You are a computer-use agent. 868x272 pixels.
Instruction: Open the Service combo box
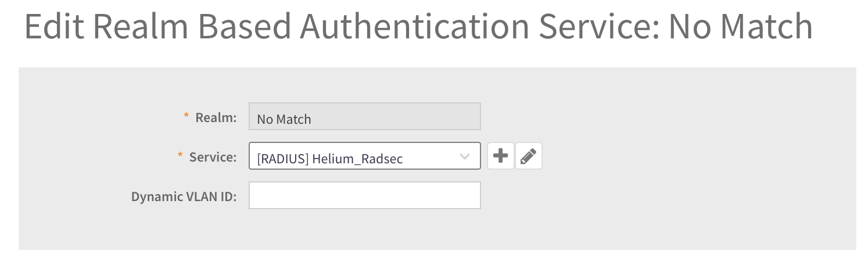[x=364, y=156]
